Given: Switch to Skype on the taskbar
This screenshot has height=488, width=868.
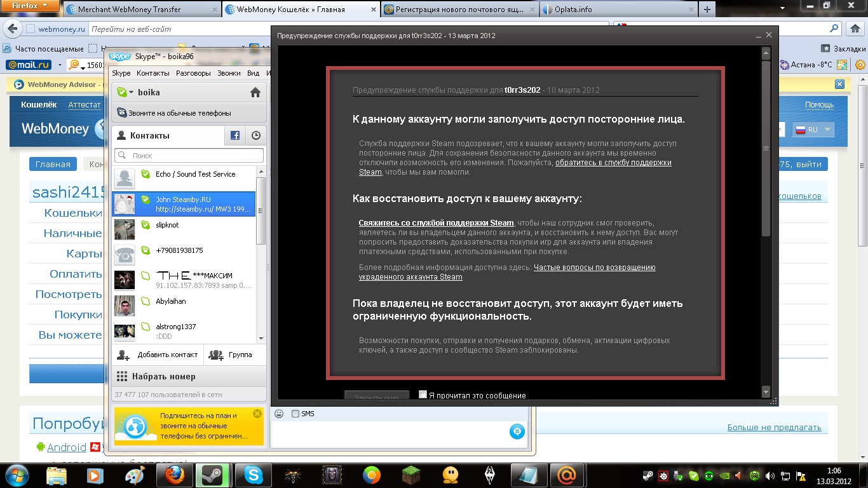Looking at the screenshot, I should (x=254, y=475).
